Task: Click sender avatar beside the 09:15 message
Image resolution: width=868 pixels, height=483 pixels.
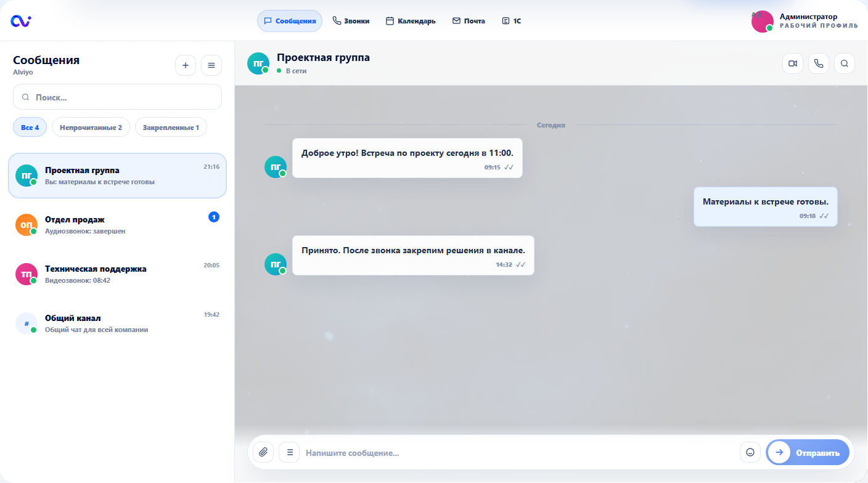Action: click(276, 167)
